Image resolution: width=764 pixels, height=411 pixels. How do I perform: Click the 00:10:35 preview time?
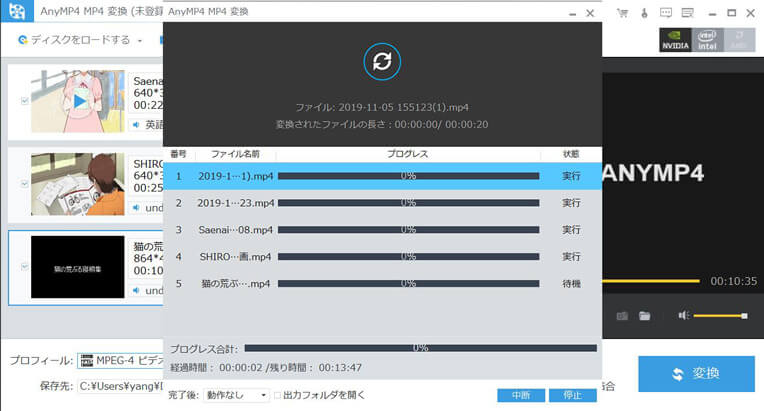pos(733,281)
